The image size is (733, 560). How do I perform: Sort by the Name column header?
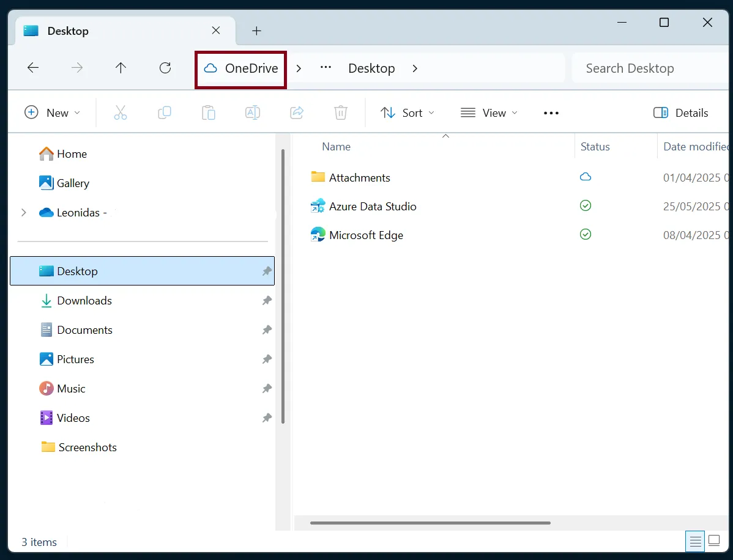coord(336,147)
